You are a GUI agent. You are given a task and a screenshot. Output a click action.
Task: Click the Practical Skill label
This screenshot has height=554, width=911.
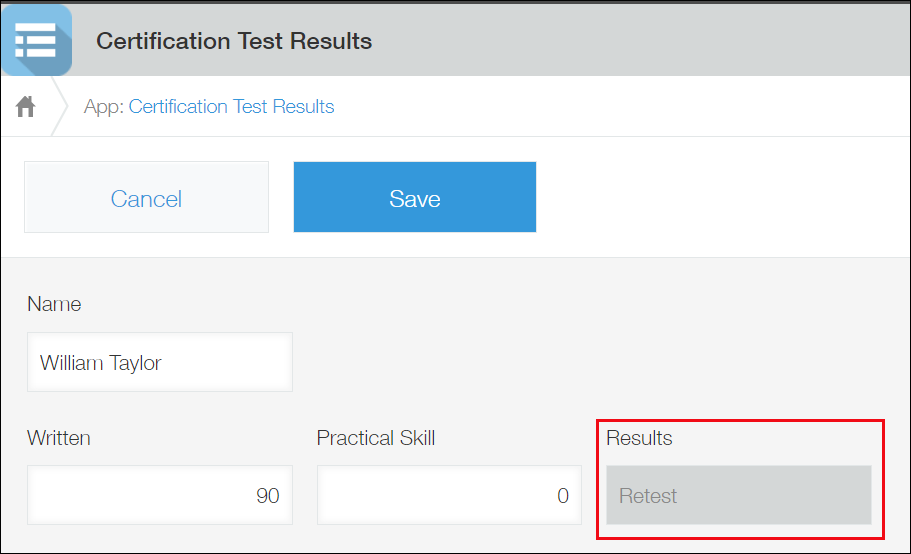pyautogui.click(x=376, y=438)
